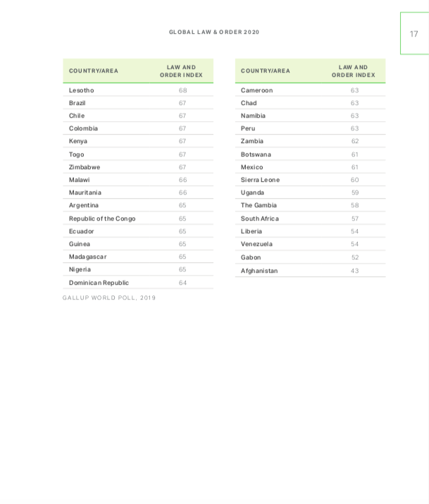The image size is (429, 504).
Task: Click the left table Country/Area header
Action: pos(94,70)
